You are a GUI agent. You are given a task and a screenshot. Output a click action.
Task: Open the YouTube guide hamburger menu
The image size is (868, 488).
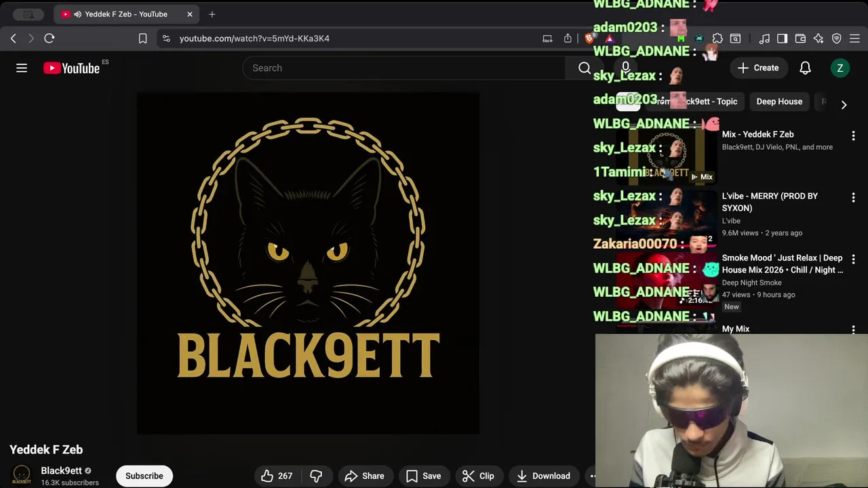(22, 68)
